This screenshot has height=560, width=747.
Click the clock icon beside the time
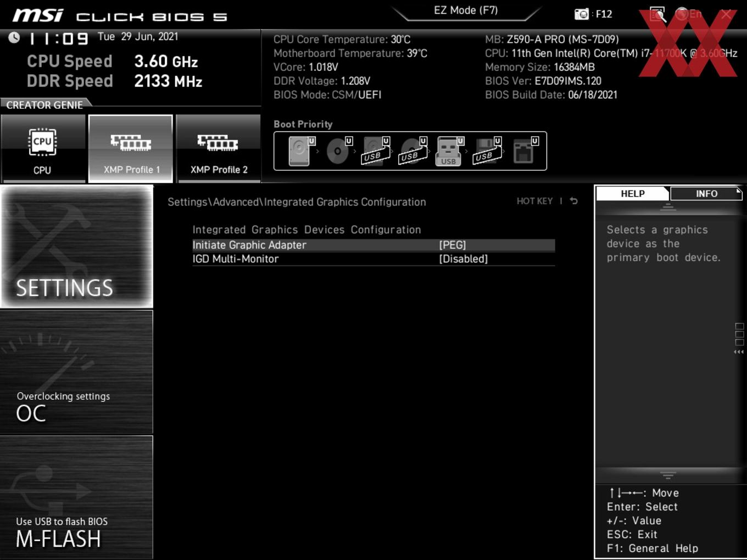(14, 37)
